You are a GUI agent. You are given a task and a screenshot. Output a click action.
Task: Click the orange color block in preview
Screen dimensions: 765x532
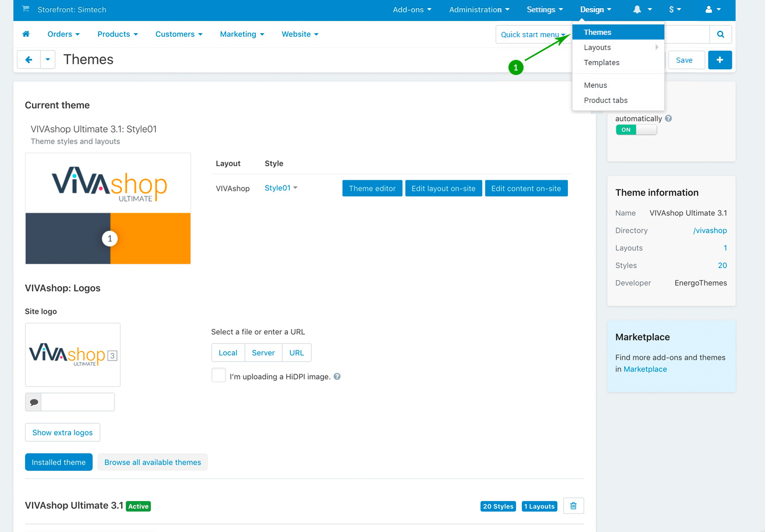[x=151, y=238]
